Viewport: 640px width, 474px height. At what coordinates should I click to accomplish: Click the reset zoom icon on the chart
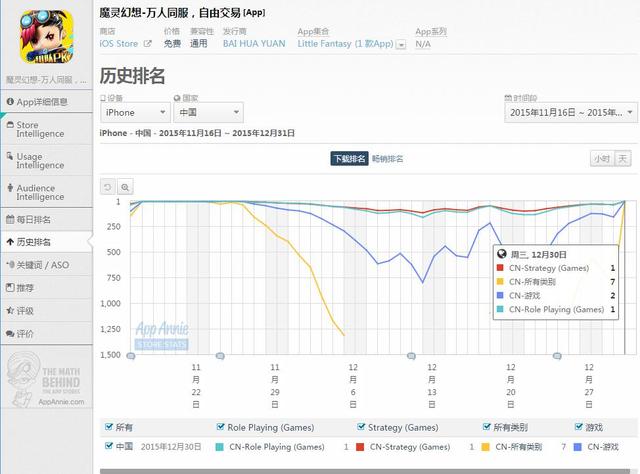pos(108,187)
